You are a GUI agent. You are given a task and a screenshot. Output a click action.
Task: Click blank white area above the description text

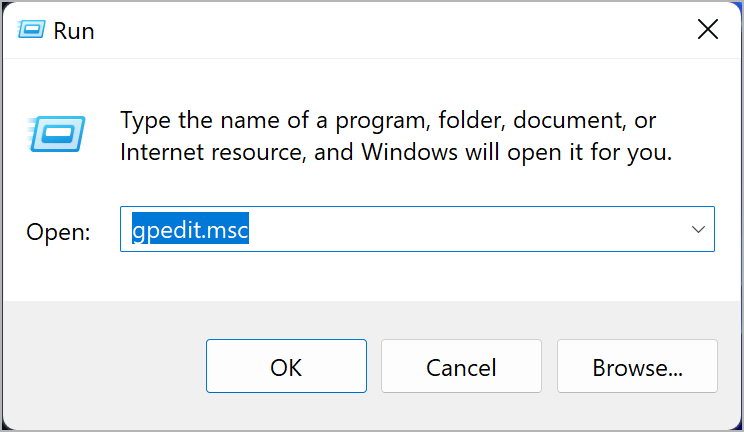(x=400, y=80)
